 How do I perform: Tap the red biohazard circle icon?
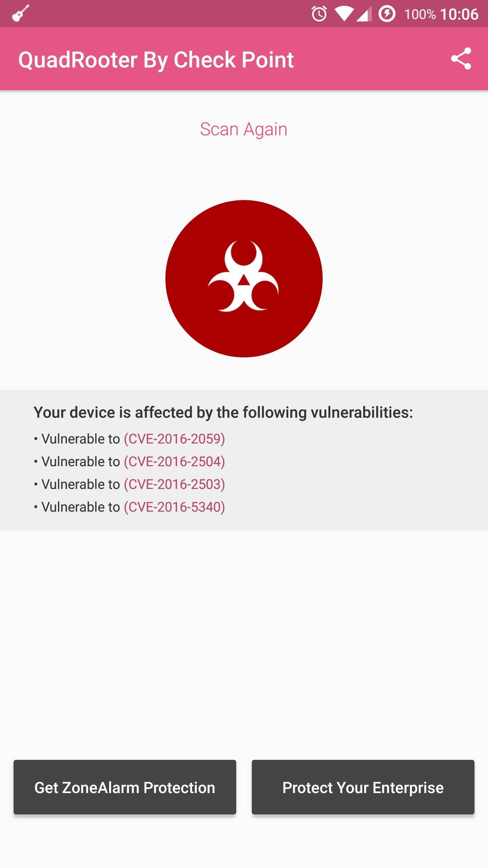point(244,278)
